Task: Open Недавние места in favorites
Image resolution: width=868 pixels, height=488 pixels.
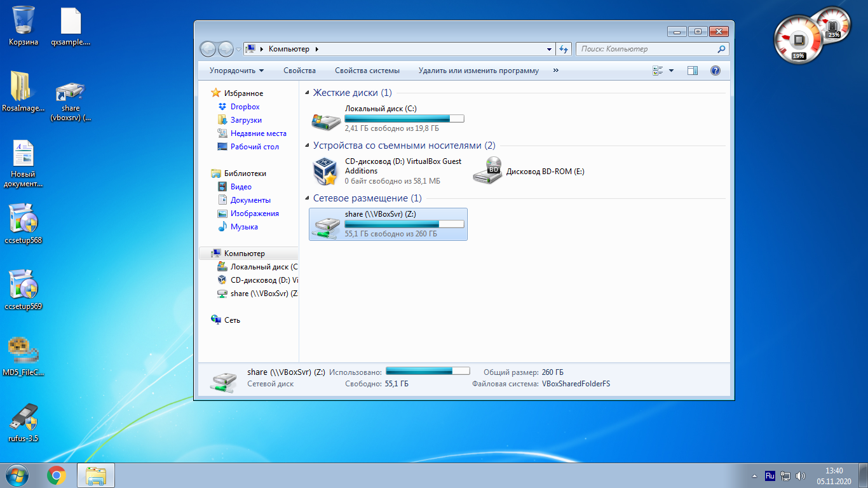Action: (258, 133)
